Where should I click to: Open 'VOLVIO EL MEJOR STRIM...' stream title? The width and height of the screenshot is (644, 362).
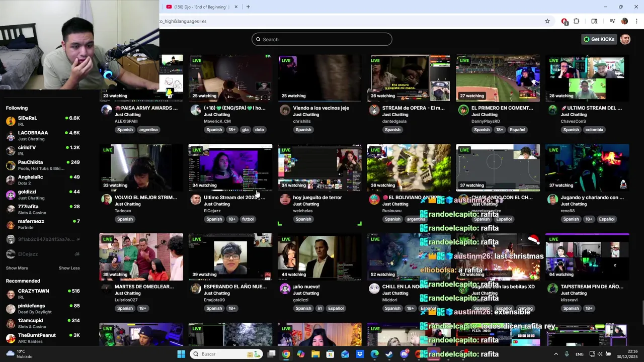[146, 198]
